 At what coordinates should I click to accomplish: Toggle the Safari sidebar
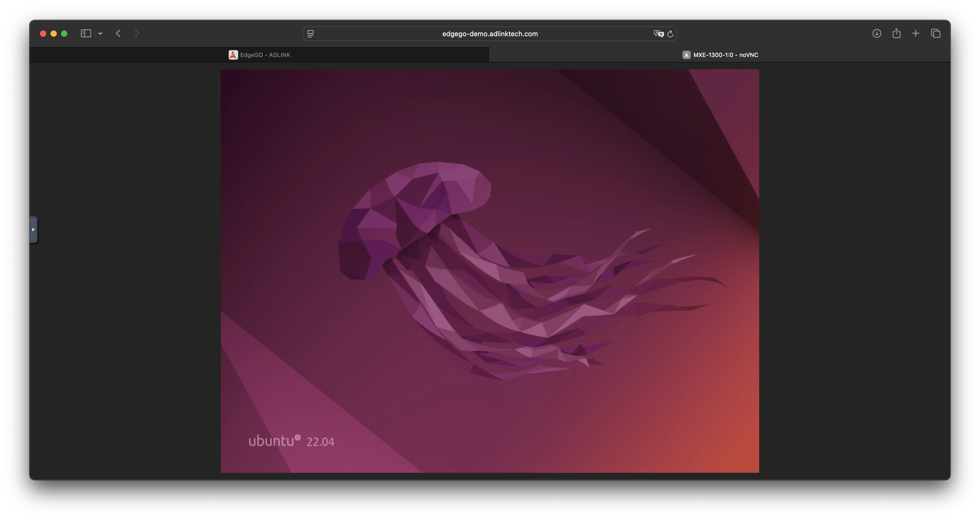click(86, 33)
